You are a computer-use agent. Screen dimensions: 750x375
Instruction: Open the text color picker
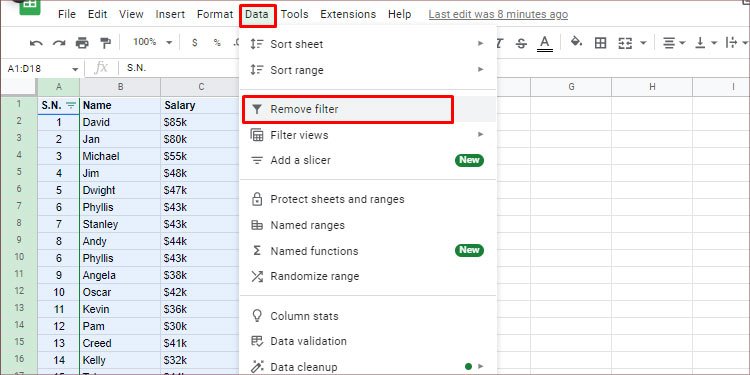tap(544, 43)
